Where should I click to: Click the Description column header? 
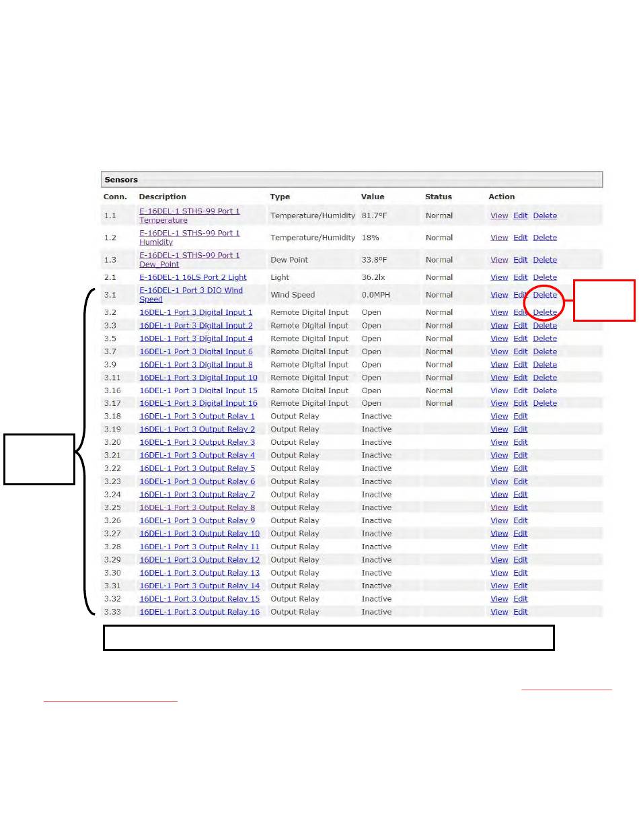163,197
